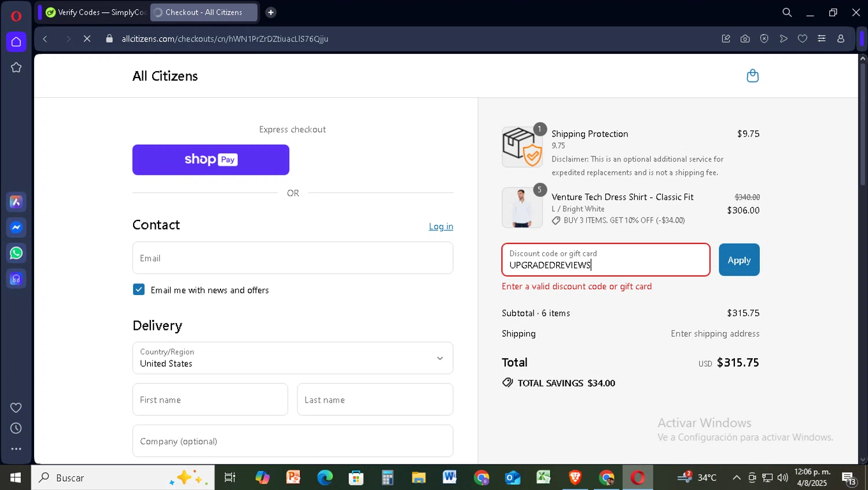Open the ad blocker shield icon
This screenshot has height=490, width=868.
(764, 39)
